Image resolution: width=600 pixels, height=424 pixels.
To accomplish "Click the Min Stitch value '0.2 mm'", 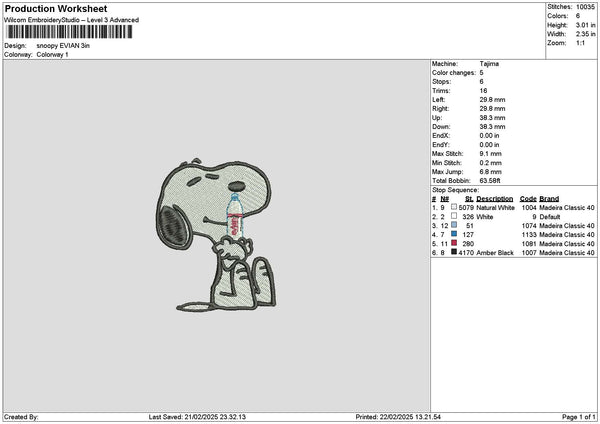I will point(491,163).
